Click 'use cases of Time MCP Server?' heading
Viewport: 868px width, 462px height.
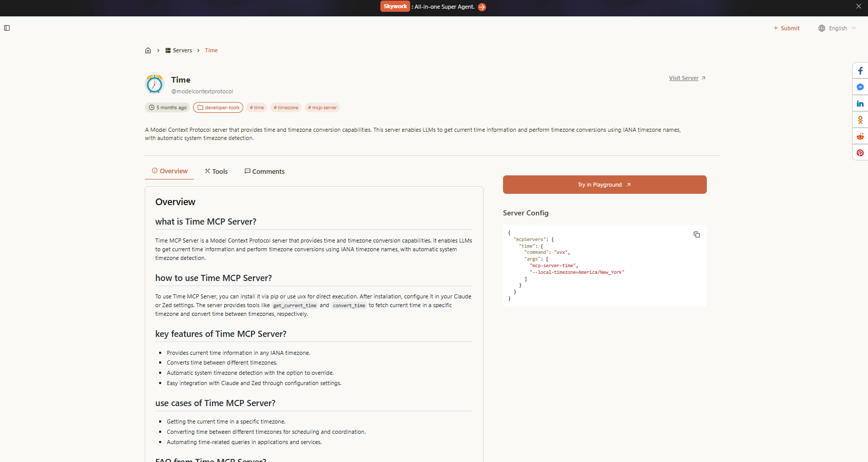tap(216, 403)
